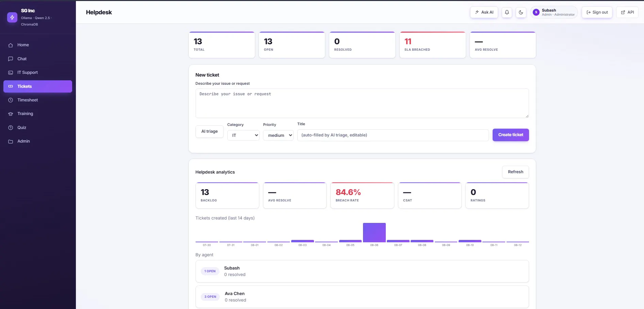644x309 pixels.
Task: Click the 13 OPEN stat card
Action: click(x=292, y=45)
